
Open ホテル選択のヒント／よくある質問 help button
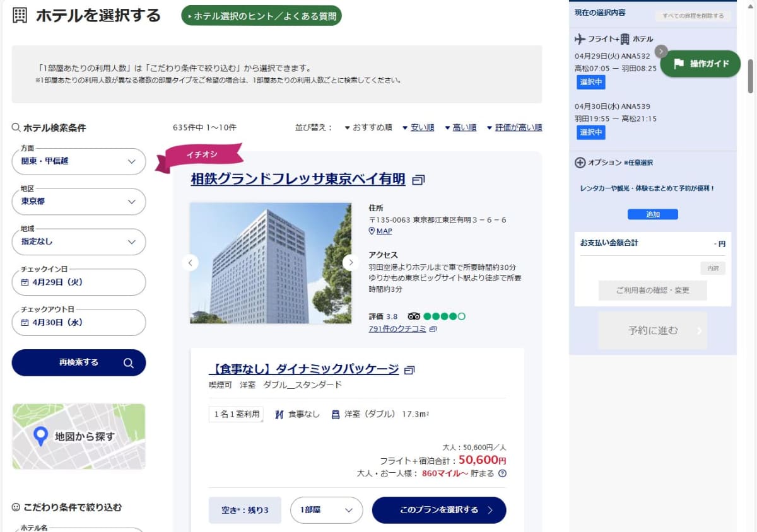pos(261,16)
